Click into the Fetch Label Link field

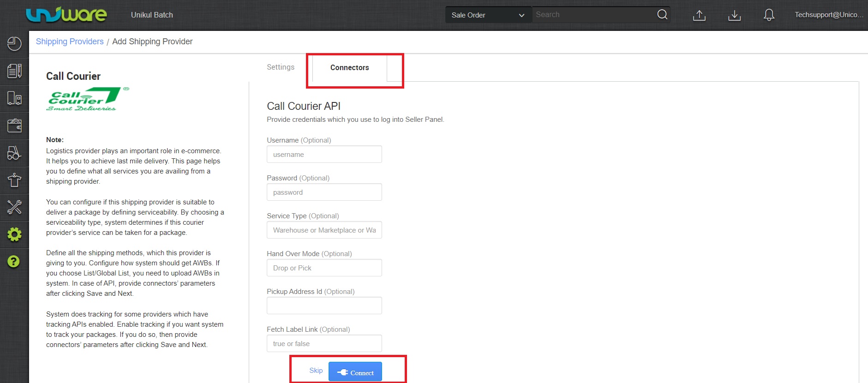click(x=324, y=343)
